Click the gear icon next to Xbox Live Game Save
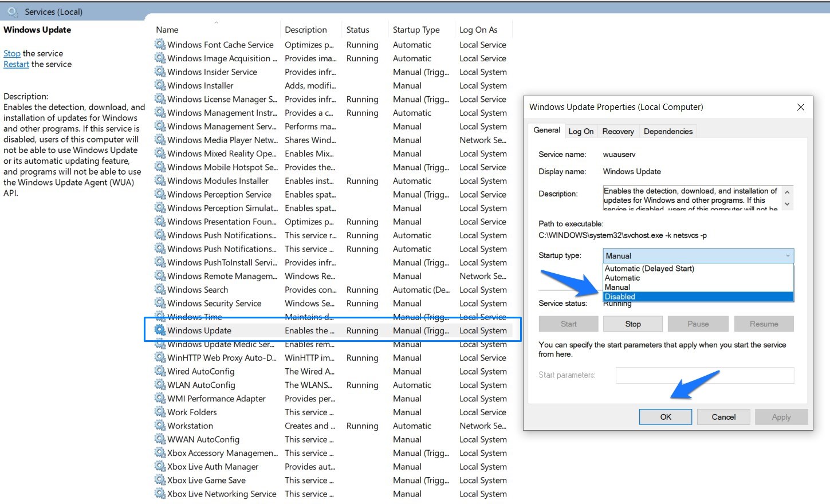The height and width of the screenshot is (504, 830). point(160,480)
